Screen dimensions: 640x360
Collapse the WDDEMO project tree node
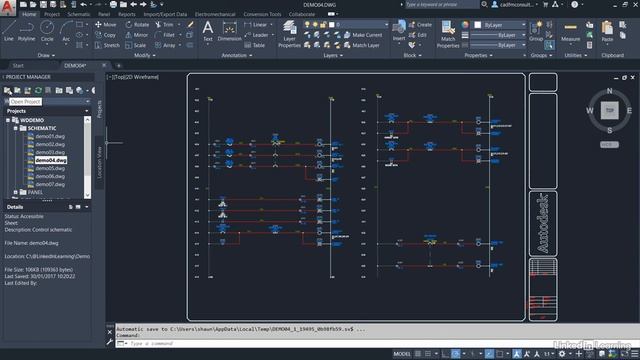[8, 120]
